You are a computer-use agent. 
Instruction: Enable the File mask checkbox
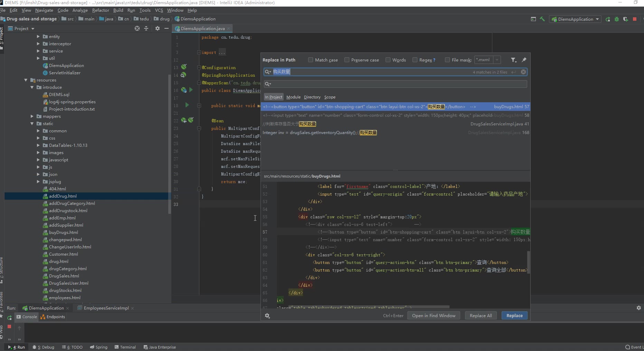[447, 60]
